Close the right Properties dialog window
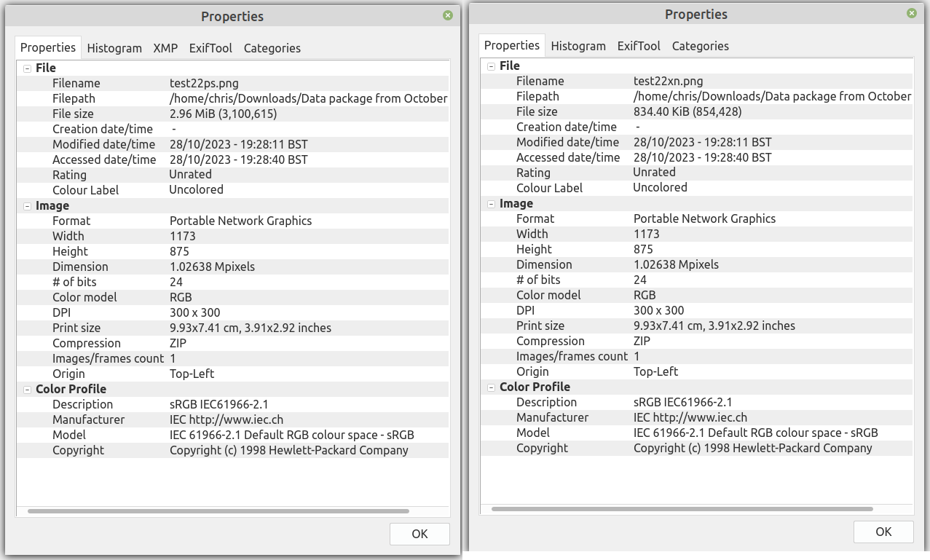 tap(911, 13)
